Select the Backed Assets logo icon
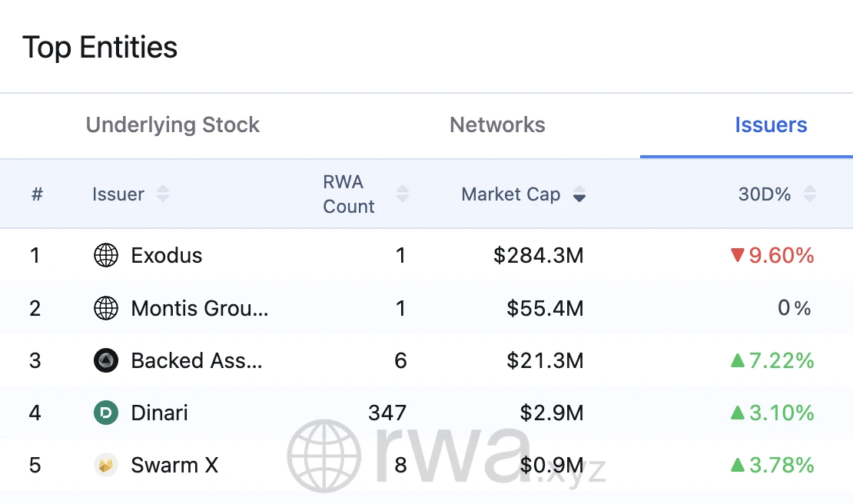Image resolution: width=853 pixels, height=504 pixels. coord(105,360)
